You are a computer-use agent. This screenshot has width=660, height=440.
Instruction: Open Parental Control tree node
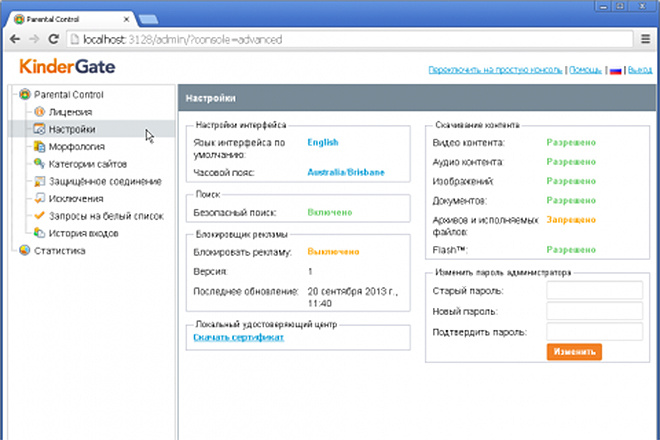click(69, 95)
